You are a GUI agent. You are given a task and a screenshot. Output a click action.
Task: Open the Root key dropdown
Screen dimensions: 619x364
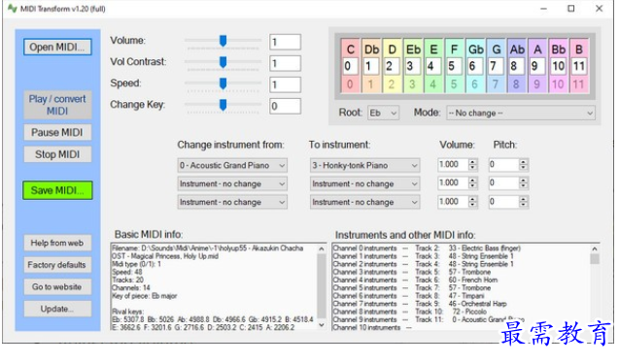(x=383, y=114)
